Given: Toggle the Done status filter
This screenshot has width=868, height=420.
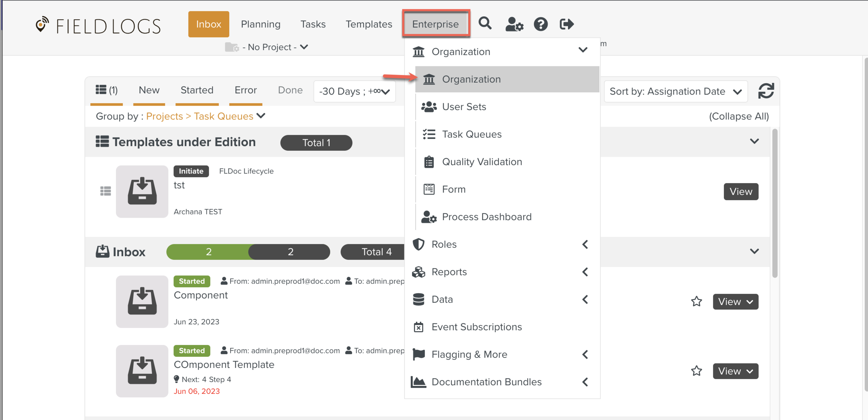Looking at the screenshot, I should click(290, 90).
